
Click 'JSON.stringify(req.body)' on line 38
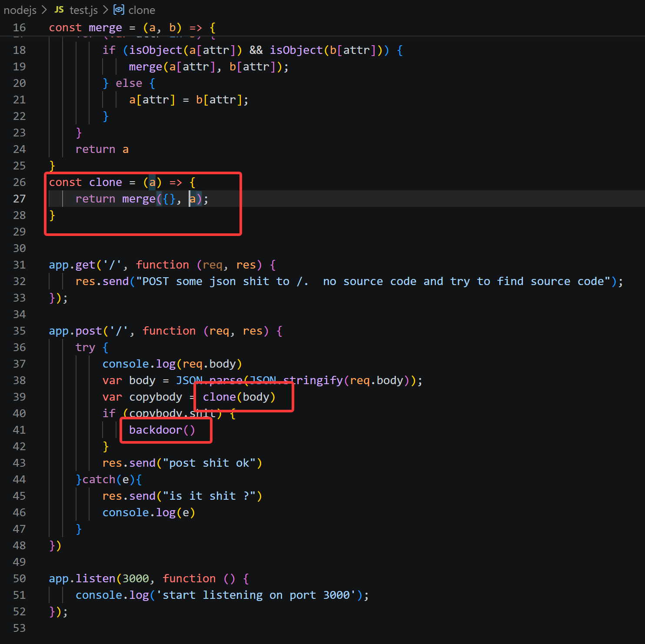pos(329,380)
